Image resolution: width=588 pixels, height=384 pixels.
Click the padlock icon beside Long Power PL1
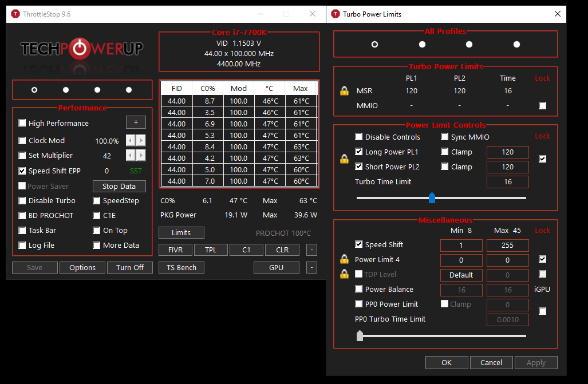click(x=344, y=159)
